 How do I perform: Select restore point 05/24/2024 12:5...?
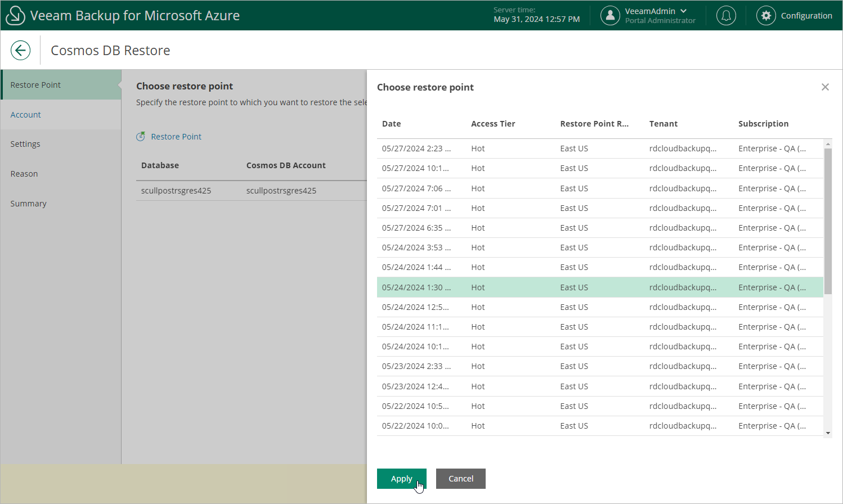point(600,307)
